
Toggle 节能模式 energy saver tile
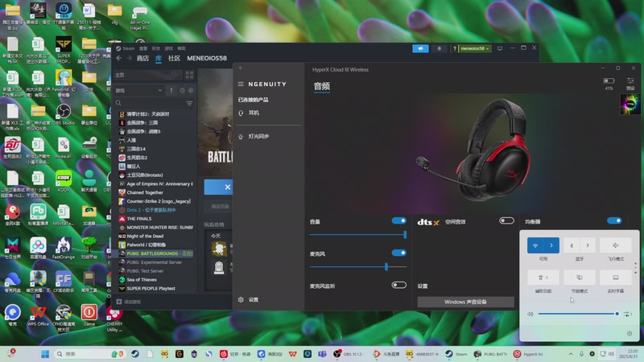coord(580,278)
